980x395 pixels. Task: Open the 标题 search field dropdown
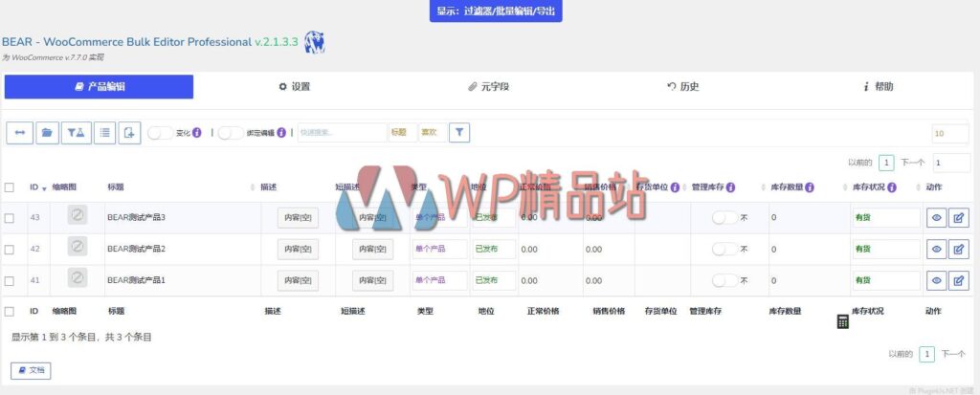tap(403, 133)
